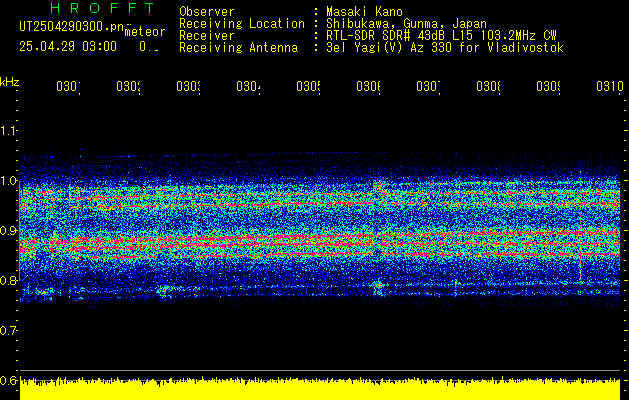629x400 pixels.
Task: Click the 0309 time marker
Action: [548, 86]
